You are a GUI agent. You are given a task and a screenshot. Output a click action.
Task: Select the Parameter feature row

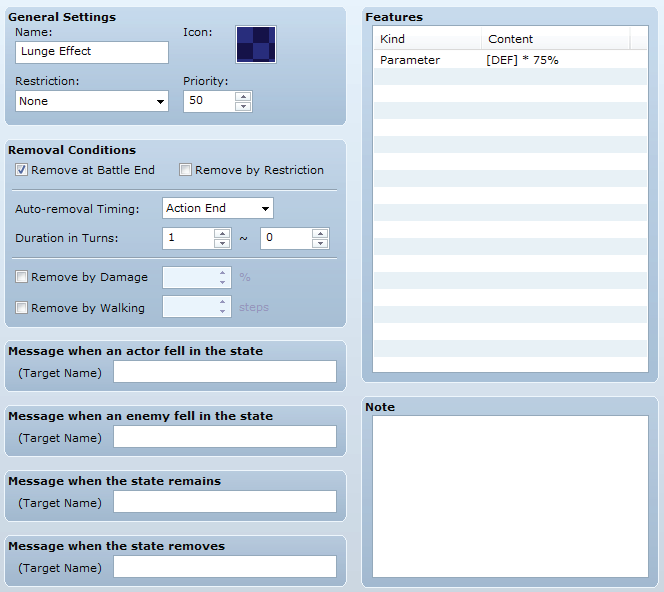click(510, 60)
